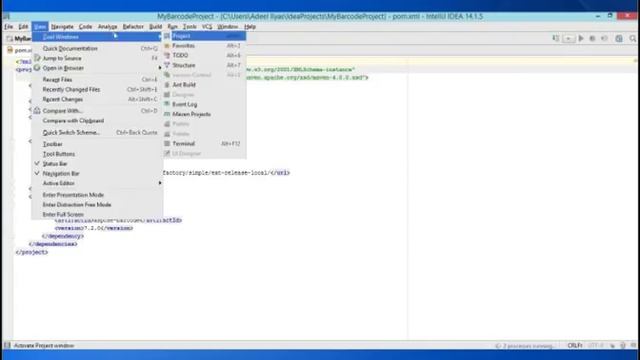Image resolution: width=640 pixels, height=360 pixels.
Task: Click the Event Log icon
Action: [x=167, y=104]
